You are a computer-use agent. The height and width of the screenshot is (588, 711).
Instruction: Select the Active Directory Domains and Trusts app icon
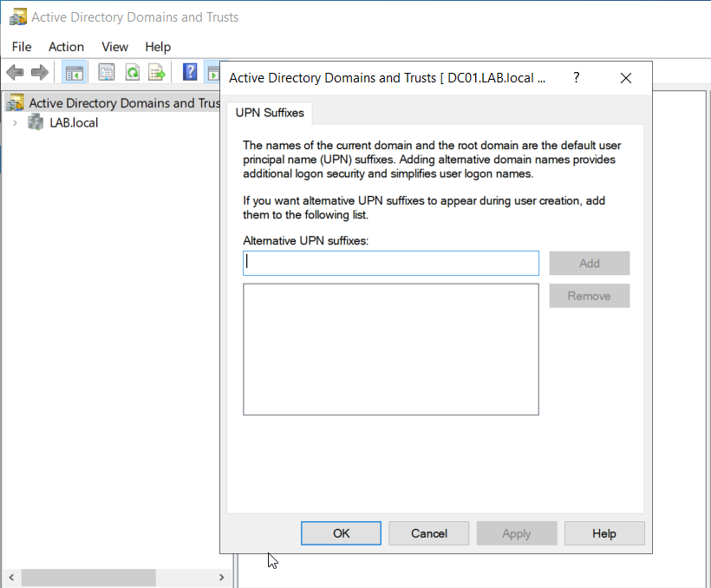[x=18, y=17]
